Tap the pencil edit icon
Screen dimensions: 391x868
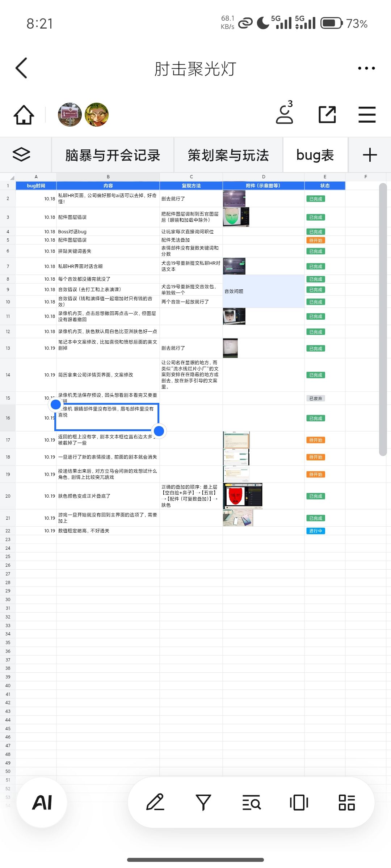155,803
